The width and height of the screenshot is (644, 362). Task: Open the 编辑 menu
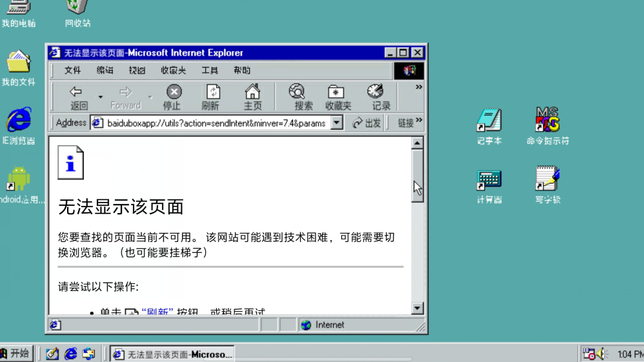click(x=105, y=70)
